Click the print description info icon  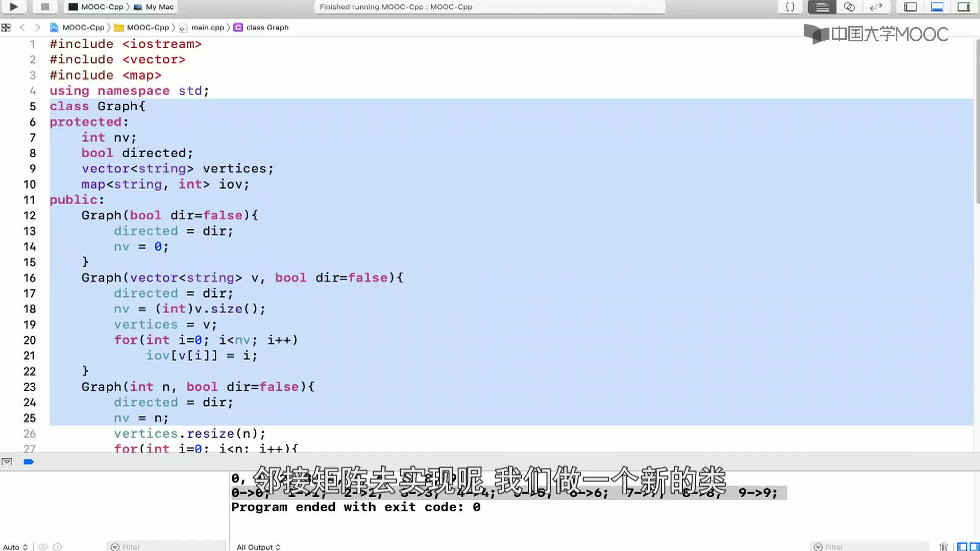click(58, 547)
